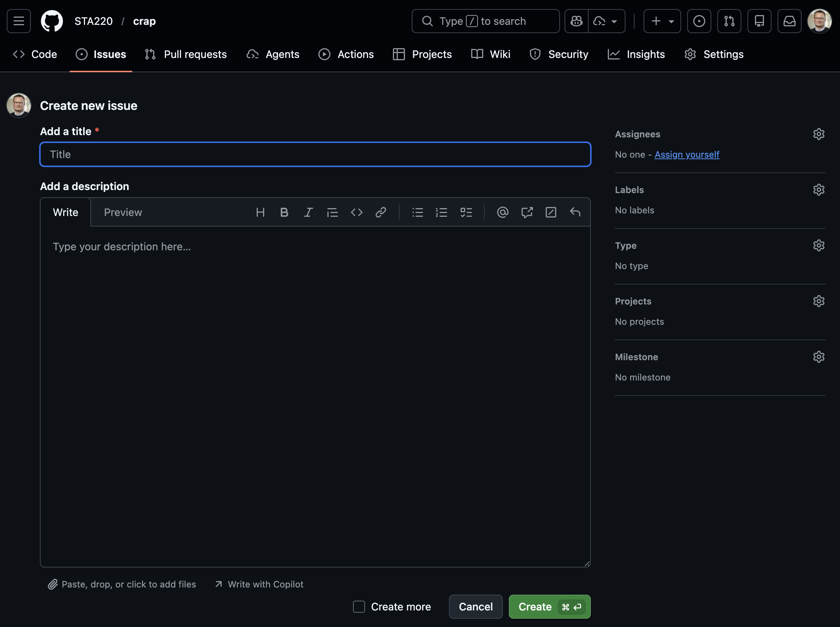Focus the issue Title input field

tap(315, 154)
